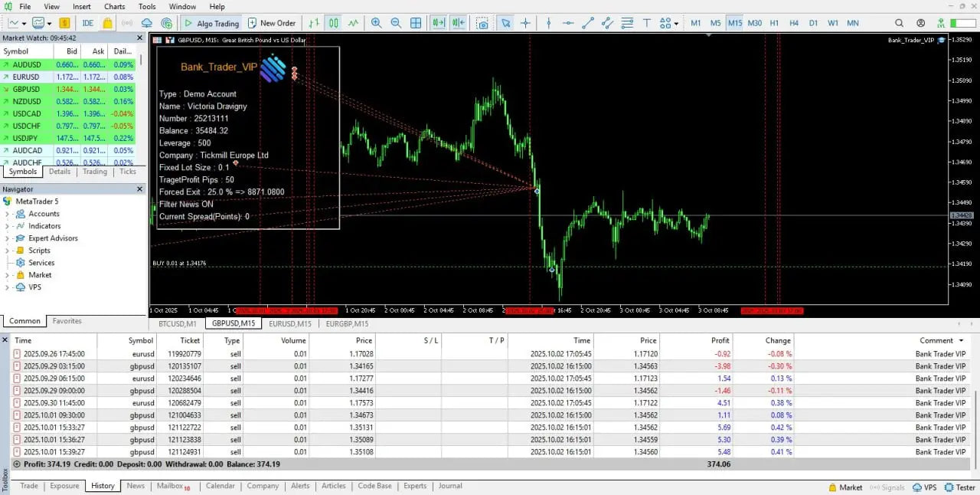Expand the Expert Advisors tree node
This screenshot has width=980, height=495.
pos(7,238)
